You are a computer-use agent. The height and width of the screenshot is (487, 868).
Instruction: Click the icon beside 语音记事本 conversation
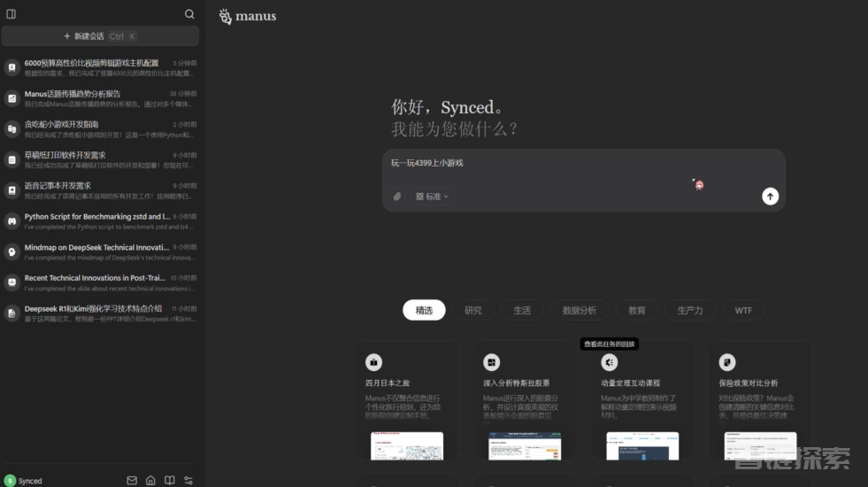(12, 190)
